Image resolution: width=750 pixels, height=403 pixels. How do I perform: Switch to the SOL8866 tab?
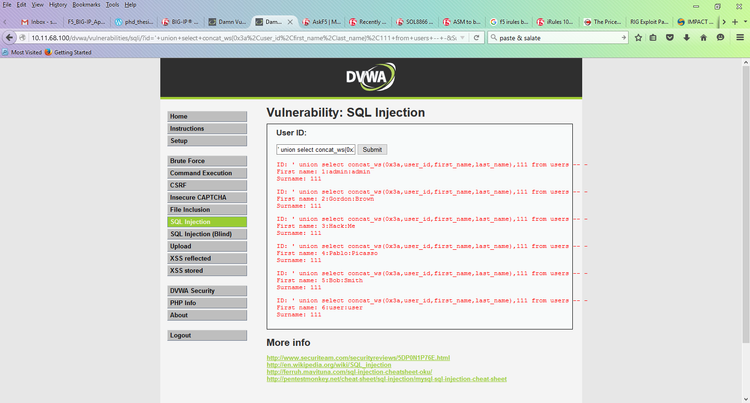click(415, 22)
